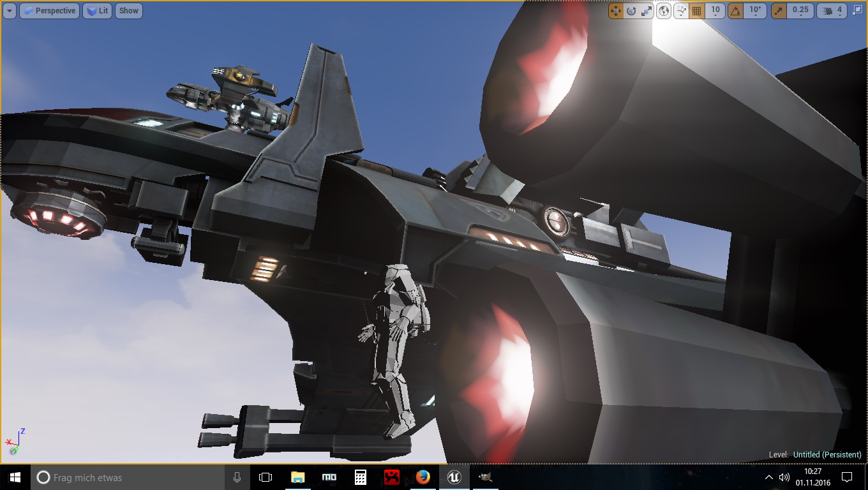This screenshot has height=490, width=868.
Task: Switch world/local coordinate system globe icon
Action: (x=664, y=11)
